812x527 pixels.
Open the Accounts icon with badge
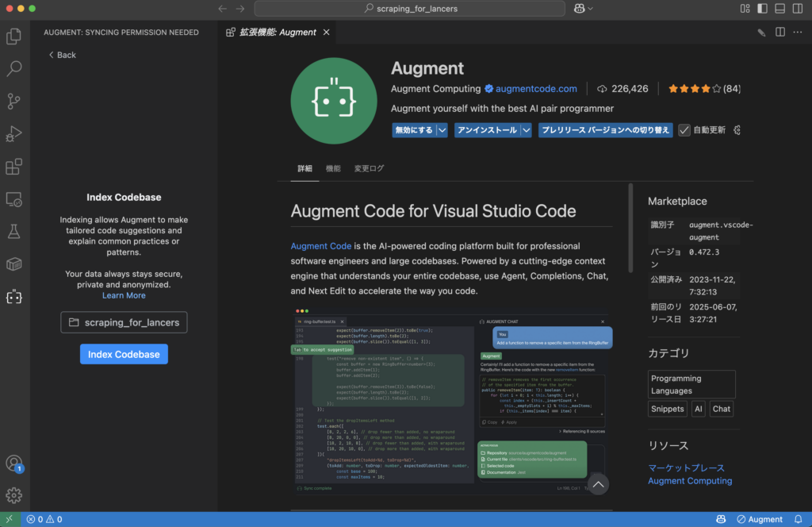[13, 464]
